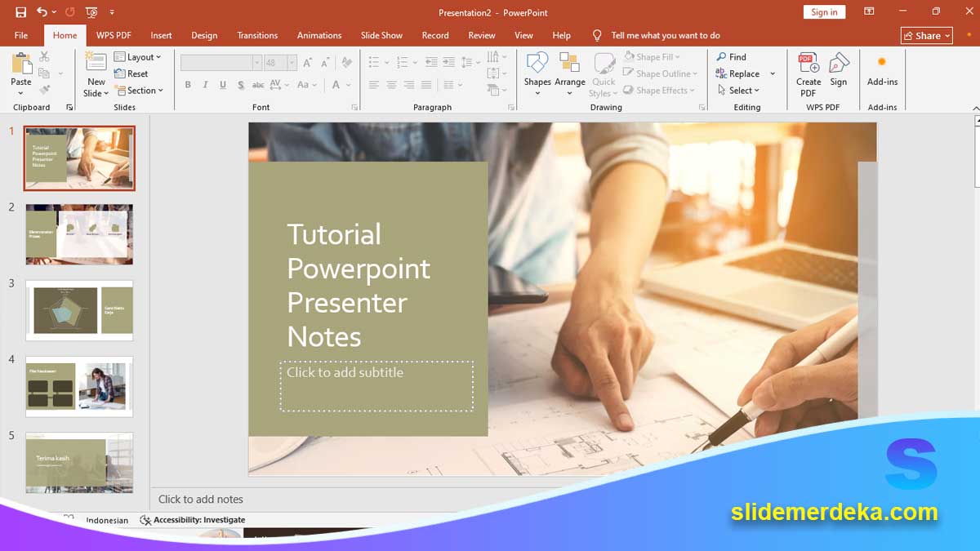Screen dimensions: 980x551
Task: Open Customize Quick Access Toolbar arrow
Action: pyautogui.click(x=112, y=12)
